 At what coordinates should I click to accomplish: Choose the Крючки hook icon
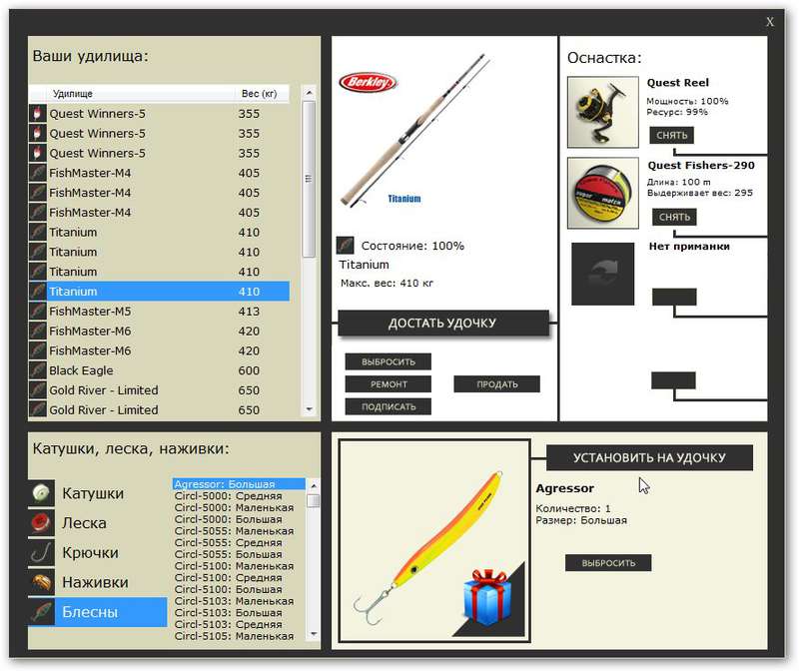[41, 552]
